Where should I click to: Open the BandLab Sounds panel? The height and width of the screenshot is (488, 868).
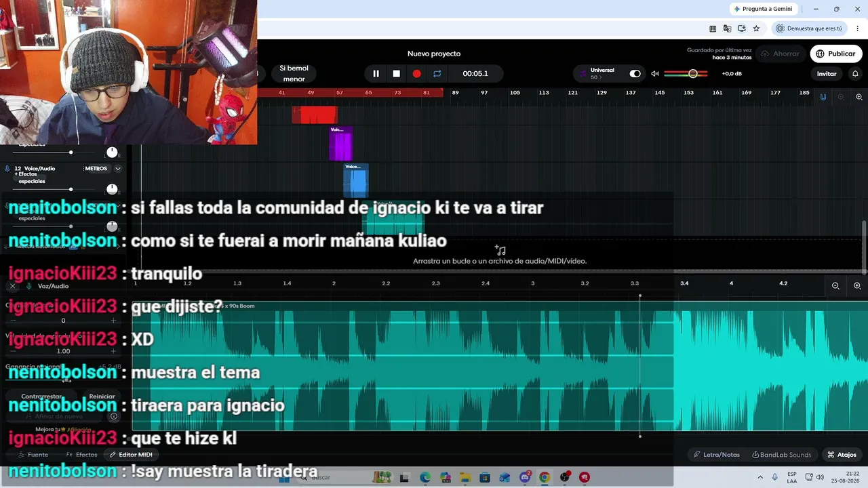click(781, 455)
